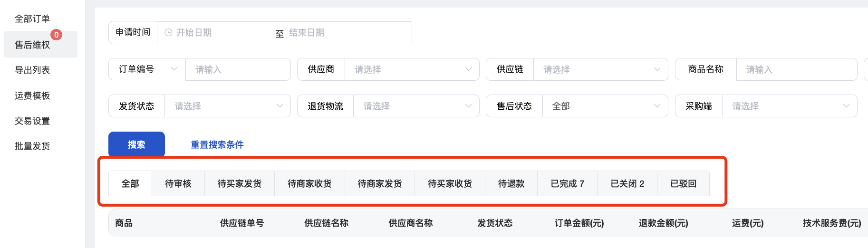
Task: Select the 已驳回 tab
Action: coord(683,184)
